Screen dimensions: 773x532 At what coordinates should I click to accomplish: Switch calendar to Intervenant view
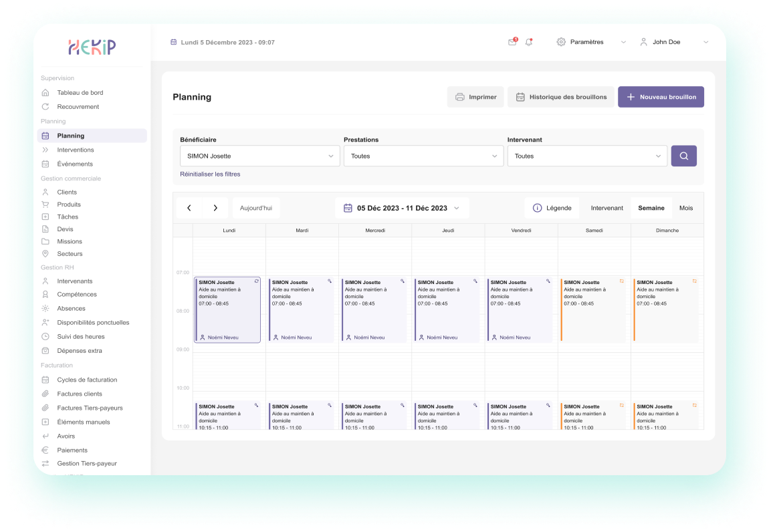coord(606,208)
